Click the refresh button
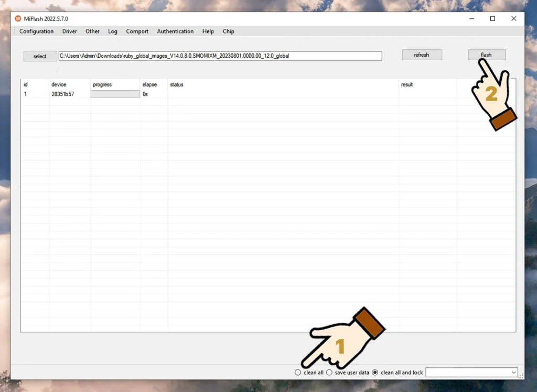Screen dimensions: 537x392 (422, 55)
